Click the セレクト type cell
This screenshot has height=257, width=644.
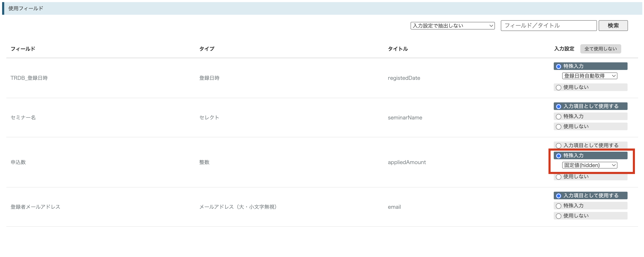[x=209, y=117]
